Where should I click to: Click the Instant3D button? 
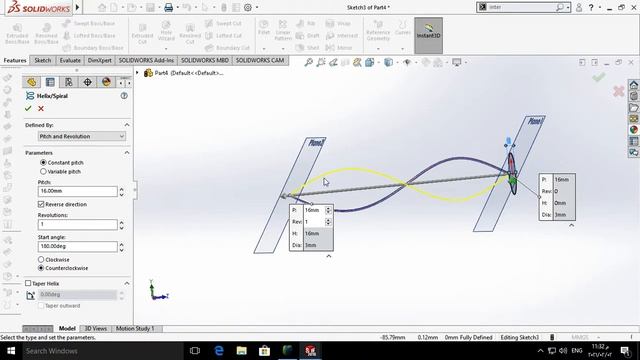pos(429,36)
